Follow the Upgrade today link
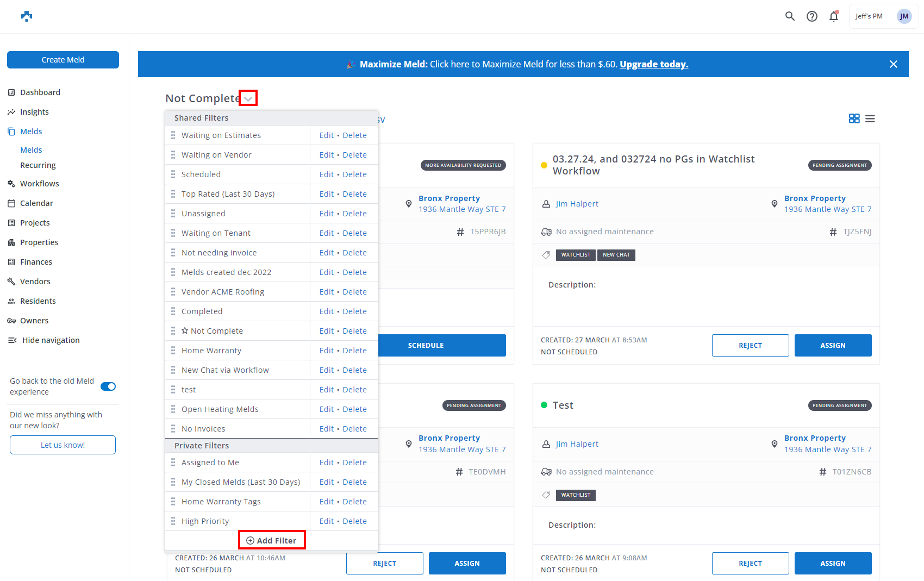This screenshot has height=581, width=924. (x=653, y=64)
